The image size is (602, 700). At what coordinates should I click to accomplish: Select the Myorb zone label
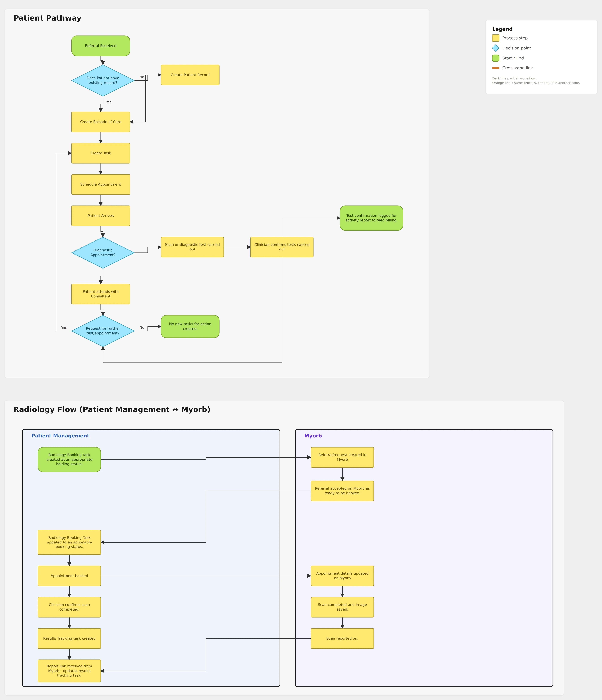pos(313,436)
